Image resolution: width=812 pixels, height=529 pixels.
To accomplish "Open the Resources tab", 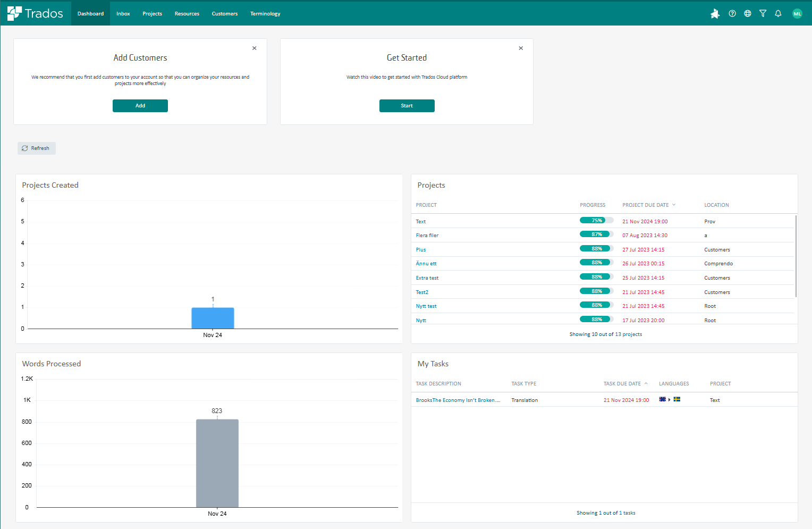I will [187, 13].
